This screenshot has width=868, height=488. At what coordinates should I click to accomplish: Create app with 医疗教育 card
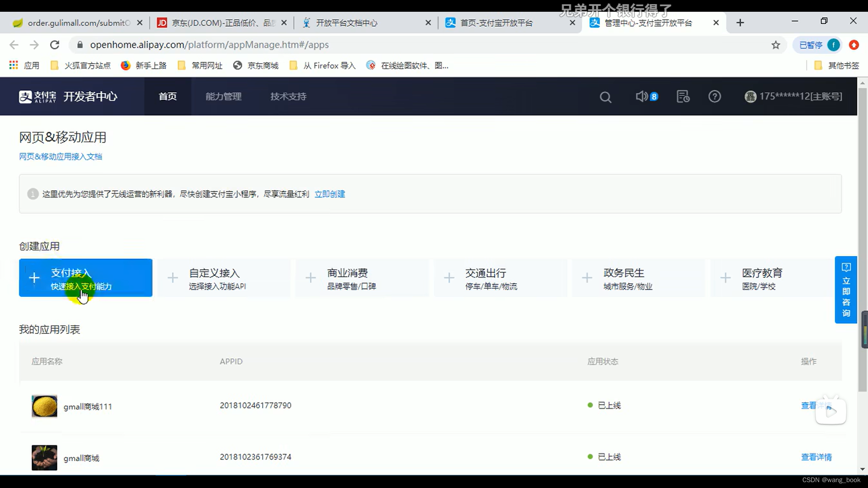pyautogui.click(x=773, y=278)
